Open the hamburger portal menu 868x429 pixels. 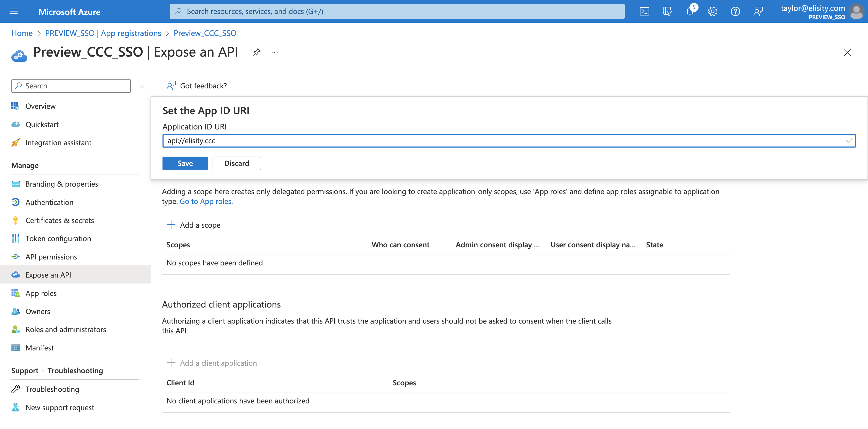pyautogui.click(x=13, y=11)
